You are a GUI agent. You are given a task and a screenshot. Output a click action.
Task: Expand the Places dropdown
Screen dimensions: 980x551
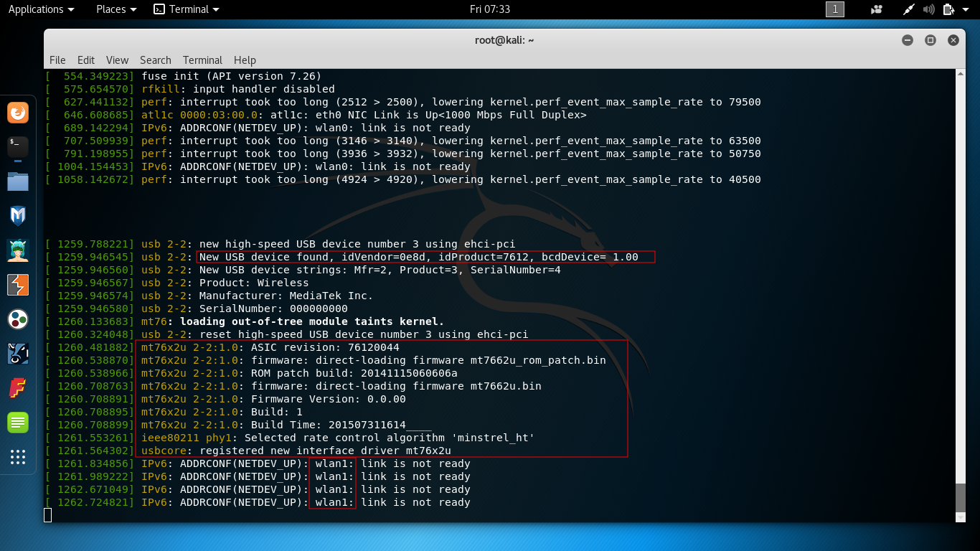(116, 9)
